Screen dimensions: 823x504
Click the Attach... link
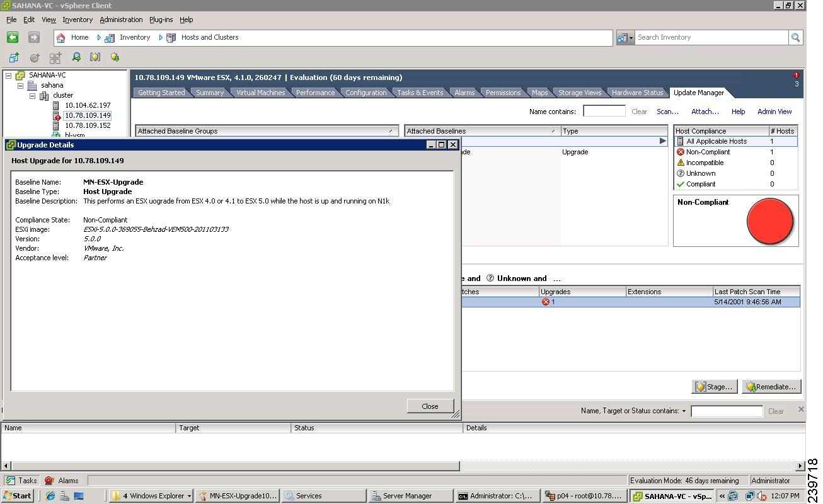(x=705, y=112)
